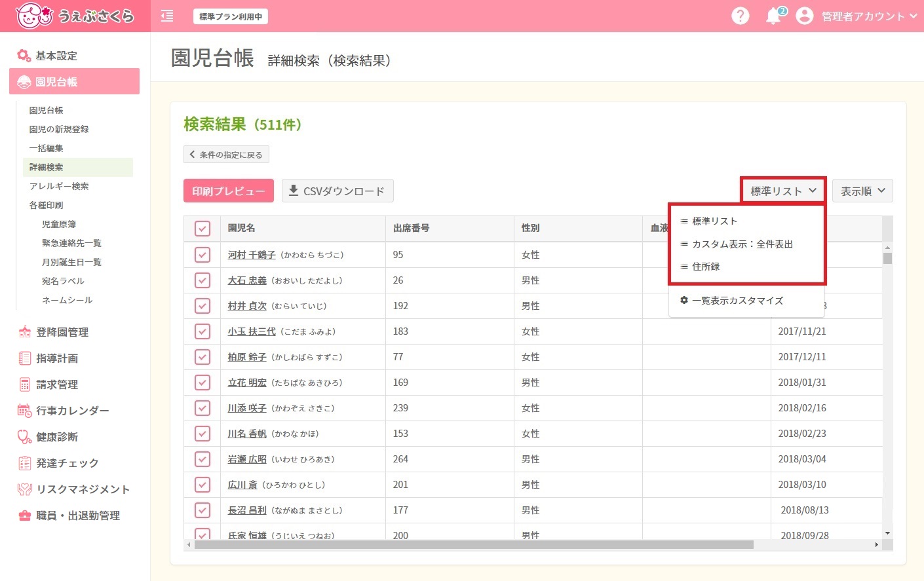Click the うぇぶさくら logo
This screenshot has width=924, height=581.
click(x=75, y=16)
